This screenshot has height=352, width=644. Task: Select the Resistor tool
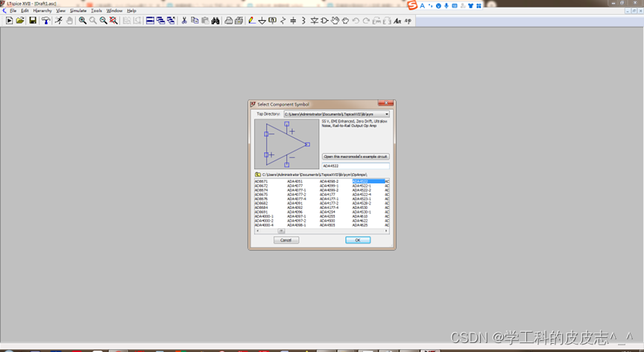283,21
